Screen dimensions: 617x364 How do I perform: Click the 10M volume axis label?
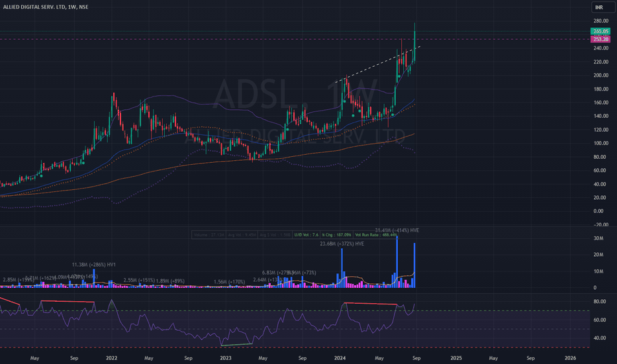598,271
